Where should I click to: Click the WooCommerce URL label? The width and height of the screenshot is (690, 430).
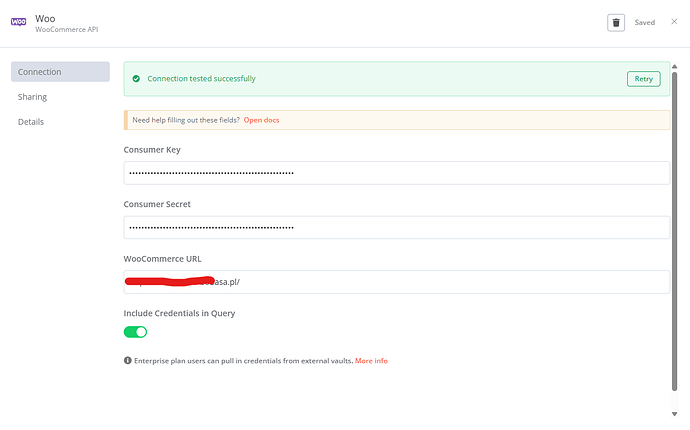point(162,259)
